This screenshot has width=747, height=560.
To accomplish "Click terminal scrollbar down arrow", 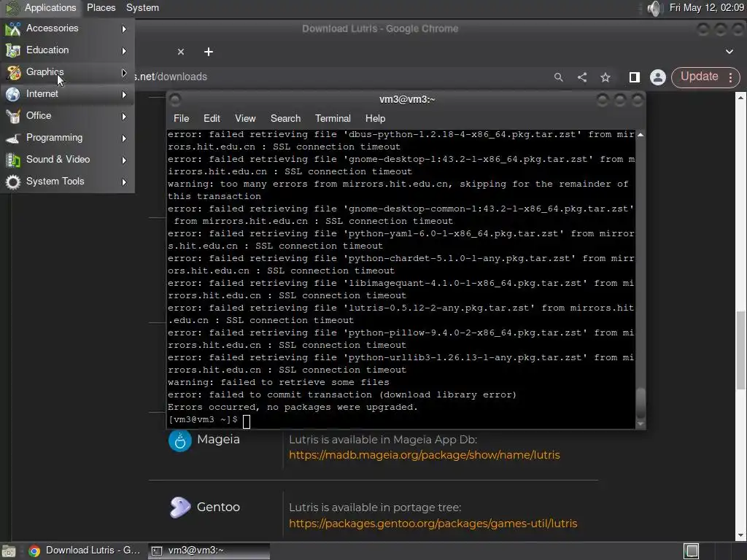I will (x=640, y=424).
